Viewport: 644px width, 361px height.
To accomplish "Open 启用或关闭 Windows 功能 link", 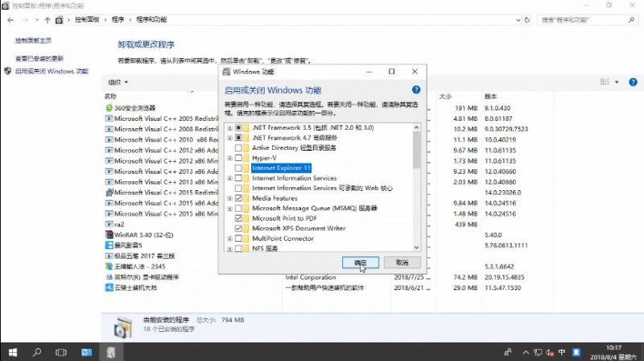I will (x=52, y=71).
